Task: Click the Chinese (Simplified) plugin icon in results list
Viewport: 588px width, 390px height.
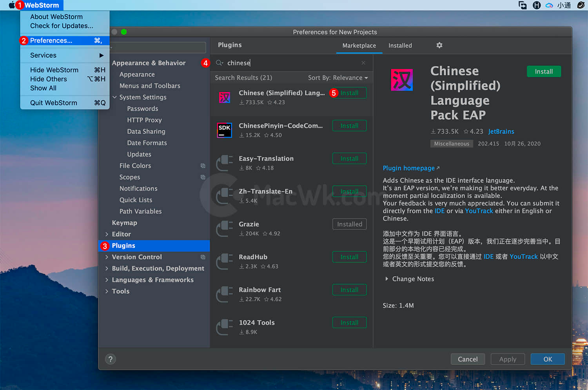Action: (225, 97)
